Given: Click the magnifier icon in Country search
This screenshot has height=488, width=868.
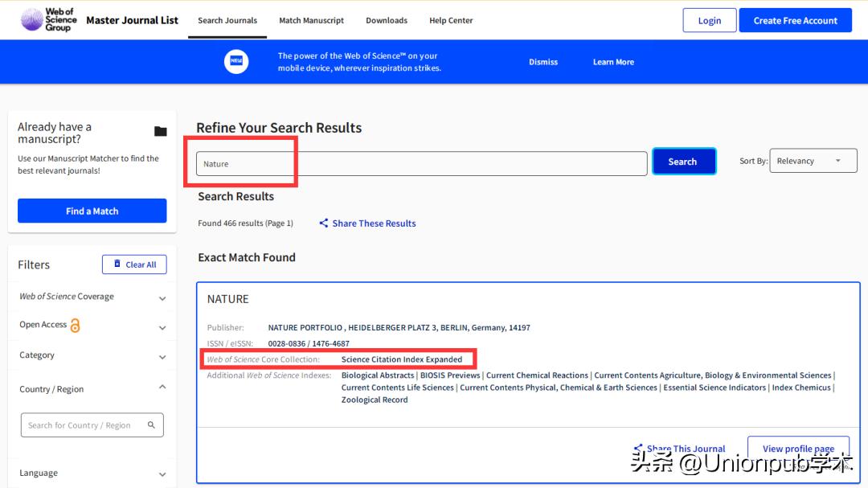Looking at the screenshot, I should point(151,425).
